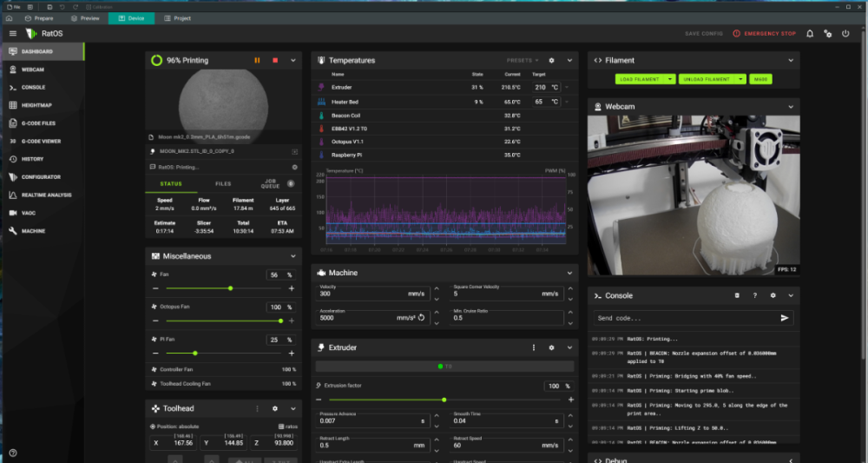The height and width of the screenshot is (463, 868).
Task: Switch to the Files tab in print status
Action: point(223,184)
